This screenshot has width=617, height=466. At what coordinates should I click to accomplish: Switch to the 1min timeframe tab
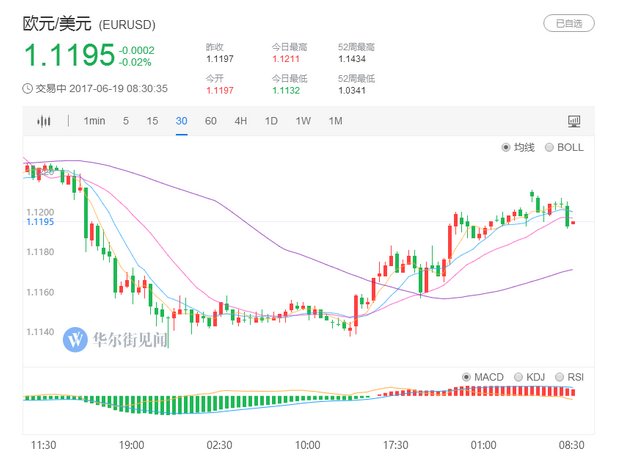(x=94, y=121)
